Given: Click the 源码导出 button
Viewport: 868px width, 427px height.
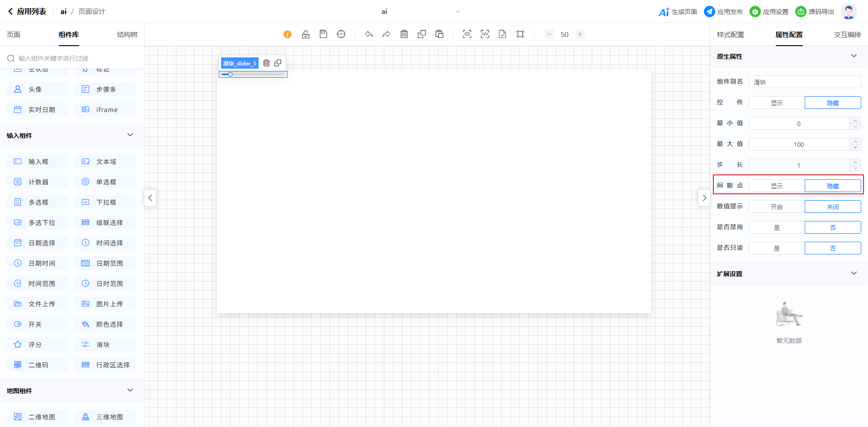Looking at the screenshot, I should 815,12.
